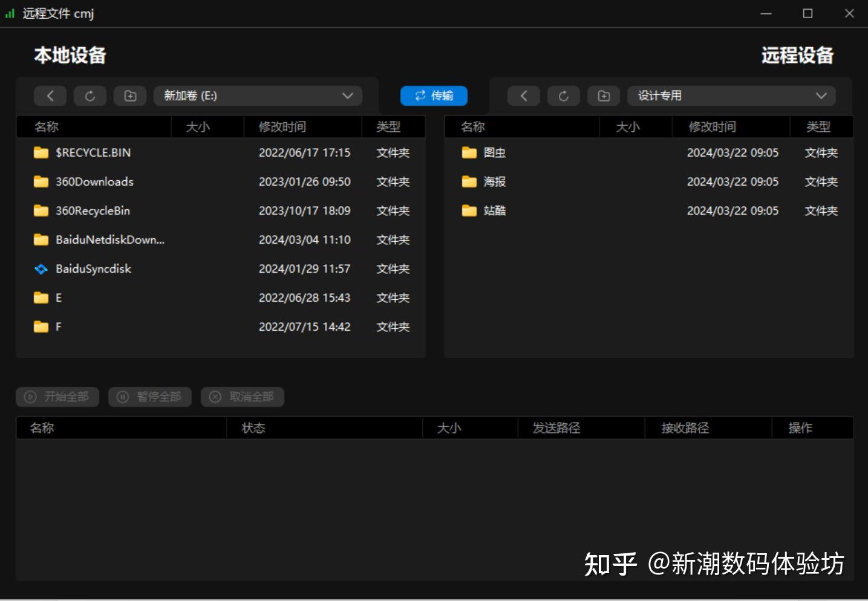Click the 站酷 folder name
The height and width of the screenshot is (601, 868).
[x=495, y=210]
